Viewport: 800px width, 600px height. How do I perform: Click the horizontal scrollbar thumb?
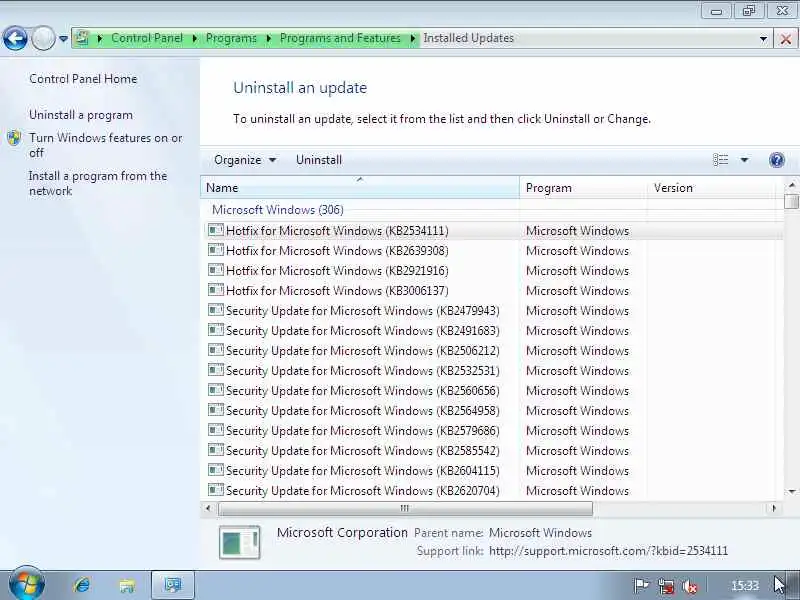click(405, 508)
